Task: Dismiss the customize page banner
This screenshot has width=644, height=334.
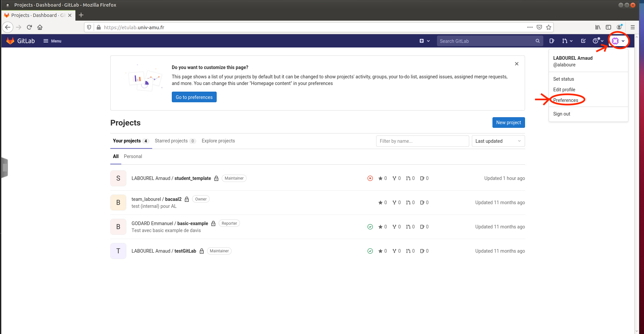Action: click(x=517, y=64)
